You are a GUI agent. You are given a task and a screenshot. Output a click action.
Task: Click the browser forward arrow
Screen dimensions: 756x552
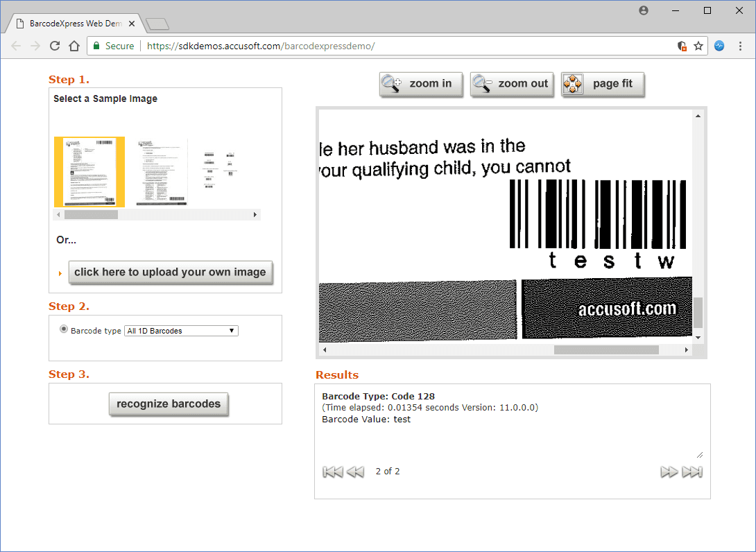pyautogui.click(x=35, y=46)
